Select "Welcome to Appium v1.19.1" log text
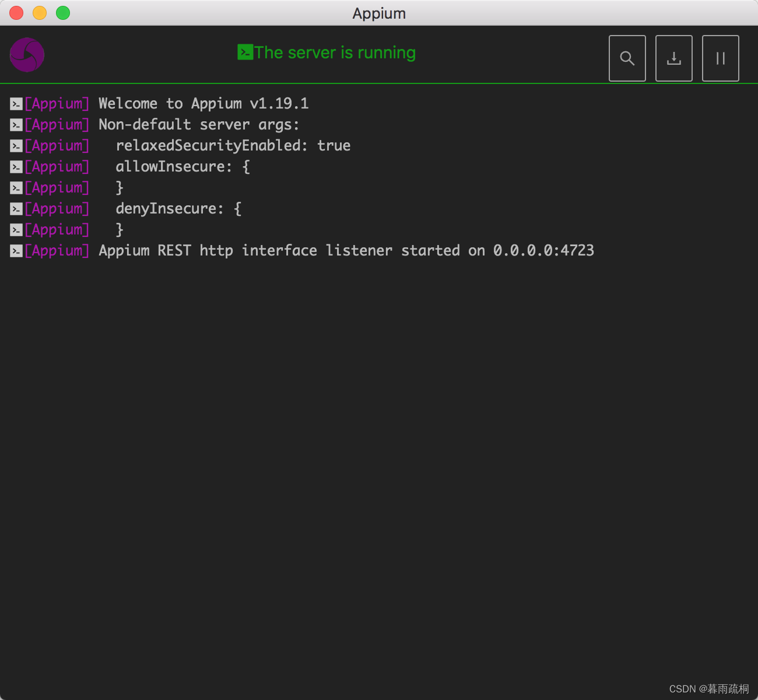This screenshot has height=700, width=758. 203,104
